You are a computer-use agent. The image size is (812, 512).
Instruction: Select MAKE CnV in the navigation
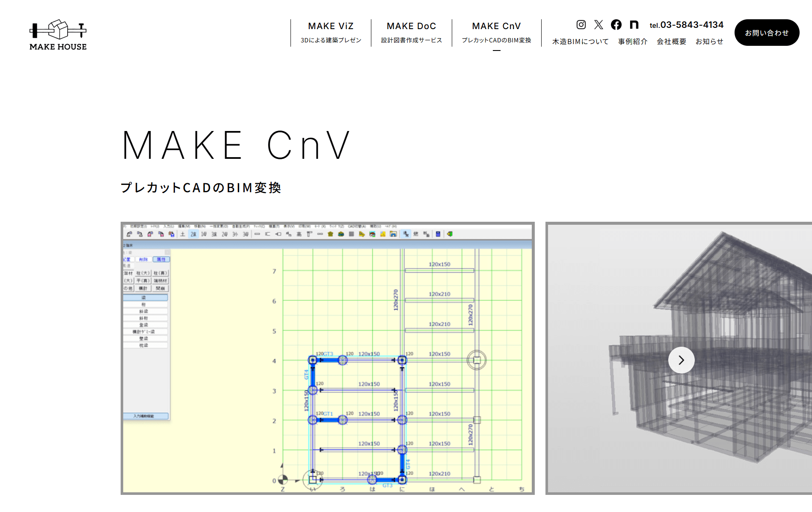[x=496, y=33]
